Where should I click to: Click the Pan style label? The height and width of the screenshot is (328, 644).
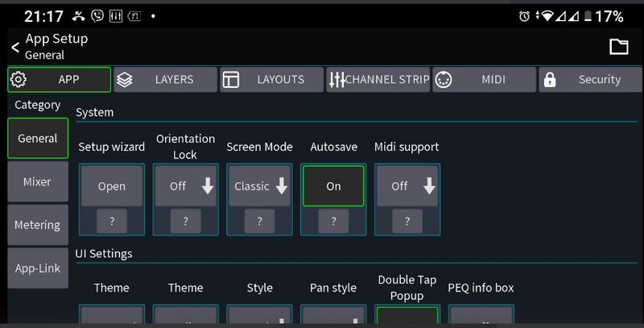pyautogui.click(x=333, y=288)
